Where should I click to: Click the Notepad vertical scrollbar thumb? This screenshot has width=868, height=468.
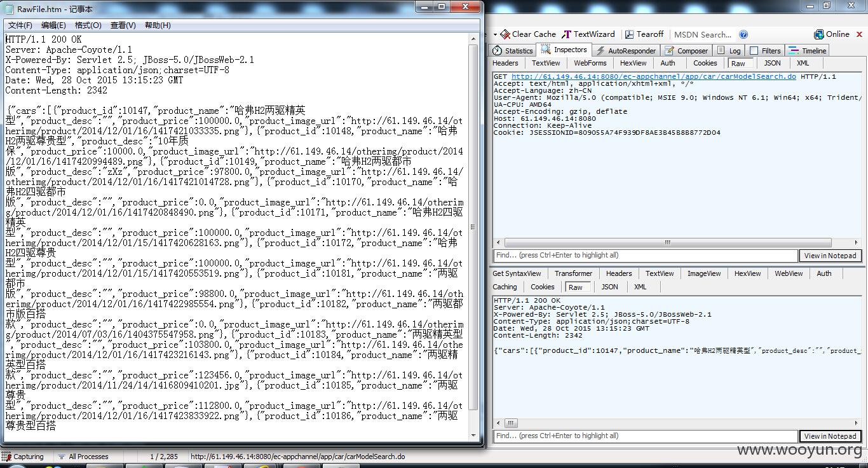[473, 227]
